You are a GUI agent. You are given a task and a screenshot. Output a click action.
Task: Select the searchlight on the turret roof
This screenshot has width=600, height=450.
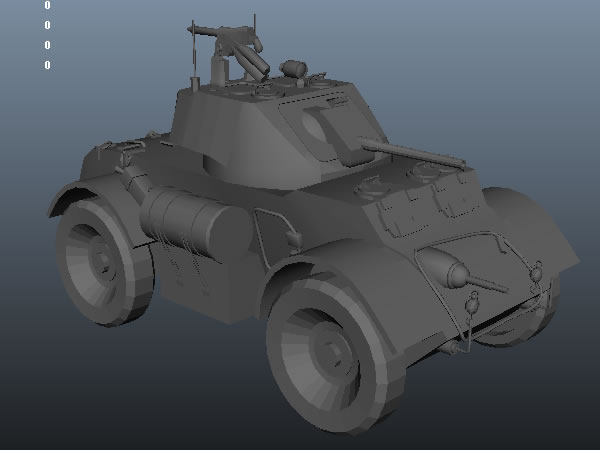click(293, 69)
